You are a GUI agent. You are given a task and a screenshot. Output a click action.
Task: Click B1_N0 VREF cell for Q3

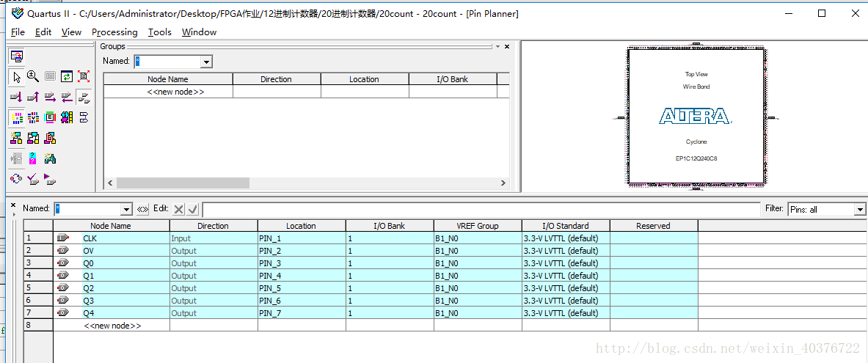[x=478, y=301]
